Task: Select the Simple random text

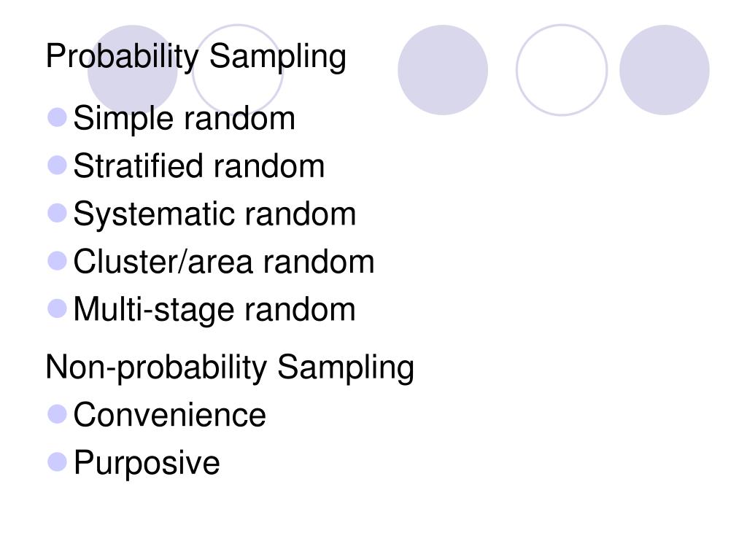Action: click(185, 119)
